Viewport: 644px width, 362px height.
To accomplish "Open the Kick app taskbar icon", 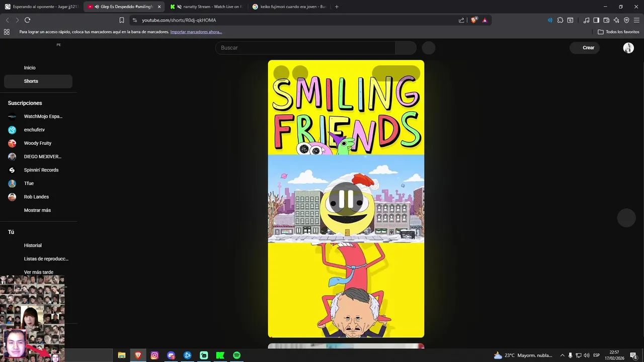I will click(220, 355).
